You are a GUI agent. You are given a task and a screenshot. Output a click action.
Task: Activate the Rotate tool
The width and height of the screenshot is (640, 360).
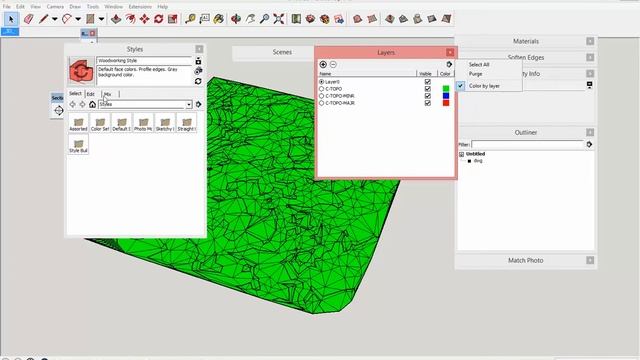(x=159, y=19)
